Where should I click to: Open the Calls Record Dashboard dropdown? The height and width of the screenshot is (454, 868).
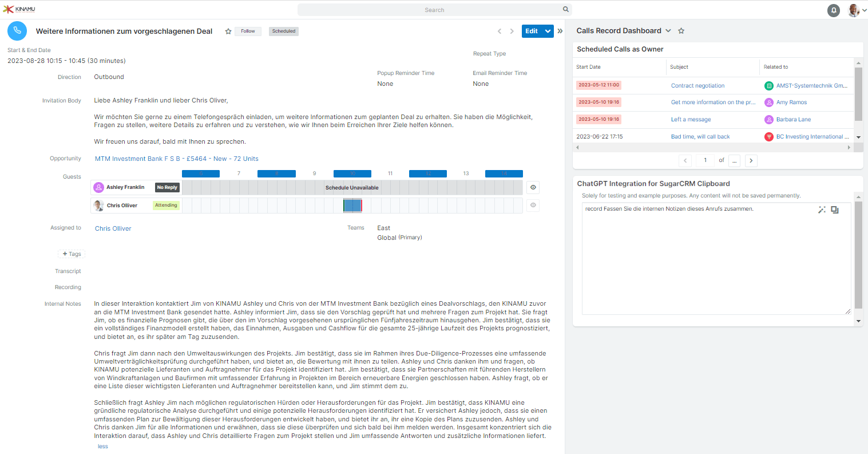click(668, 31)
